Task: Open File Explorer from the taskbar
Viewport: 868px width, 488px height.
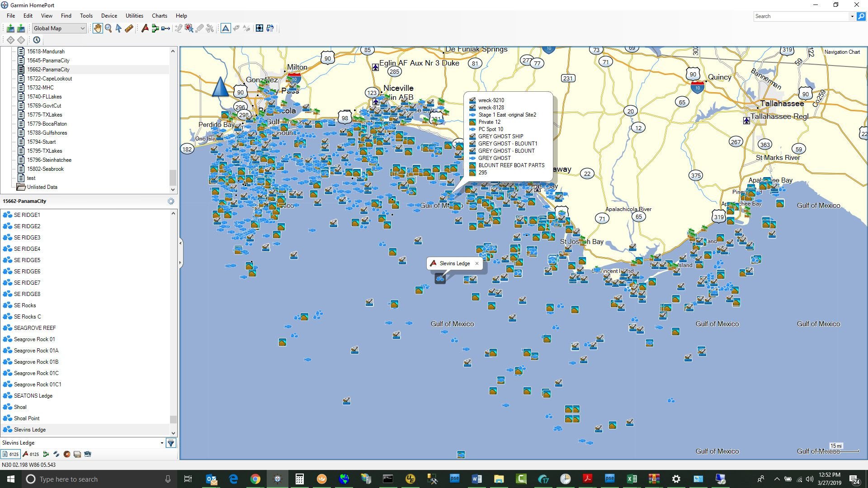Action: [499, 479]
